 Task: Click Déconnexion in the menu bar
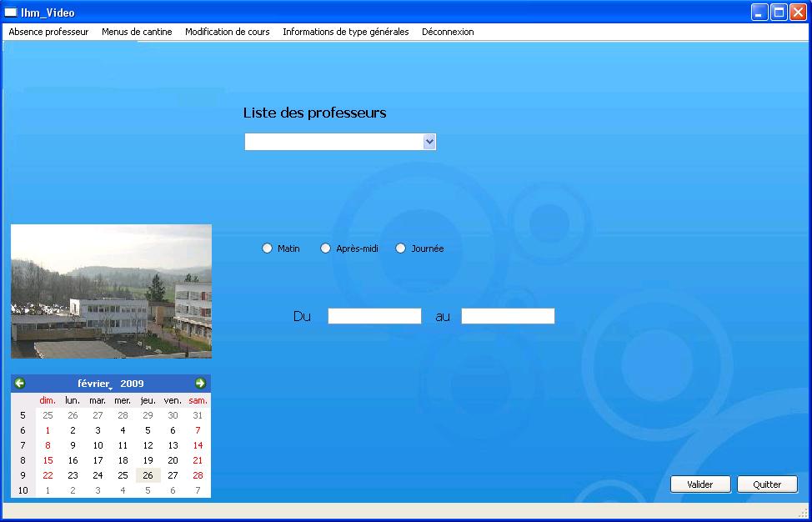(x=448, y=32)
